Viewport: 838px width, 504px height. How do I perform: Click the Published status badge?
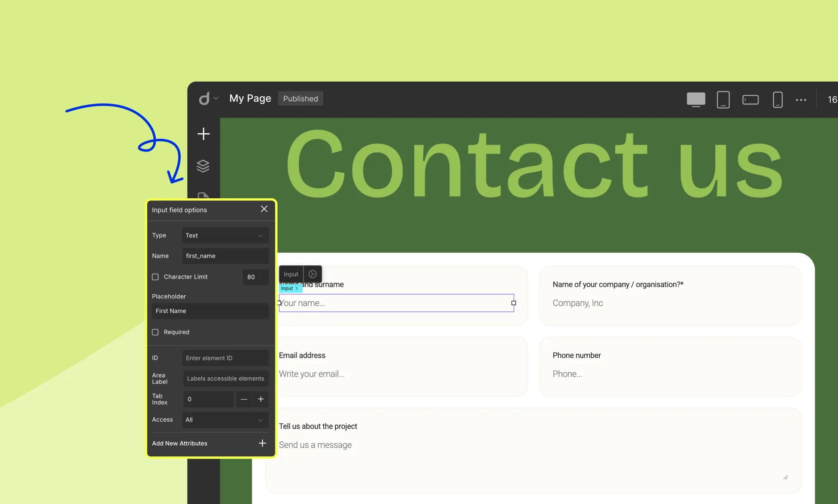pos(301,98)
